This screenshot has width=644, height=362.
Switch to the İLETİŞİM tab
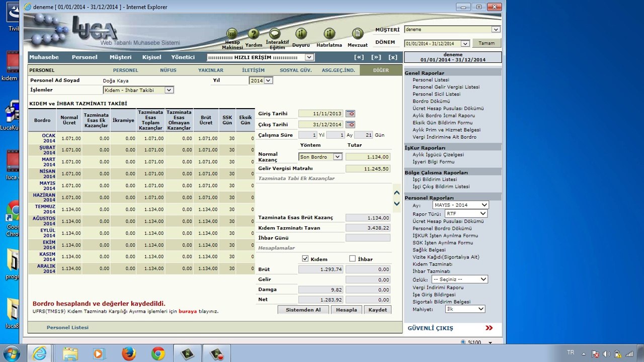point(253,70)
